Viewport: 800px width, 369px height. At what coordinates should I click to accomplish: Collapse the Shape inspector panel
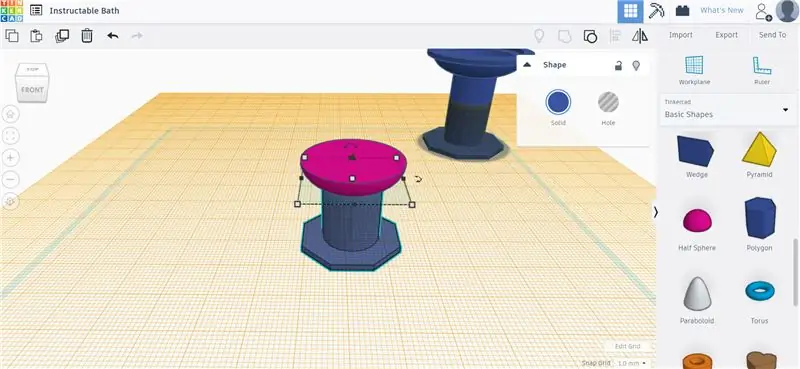528,65
